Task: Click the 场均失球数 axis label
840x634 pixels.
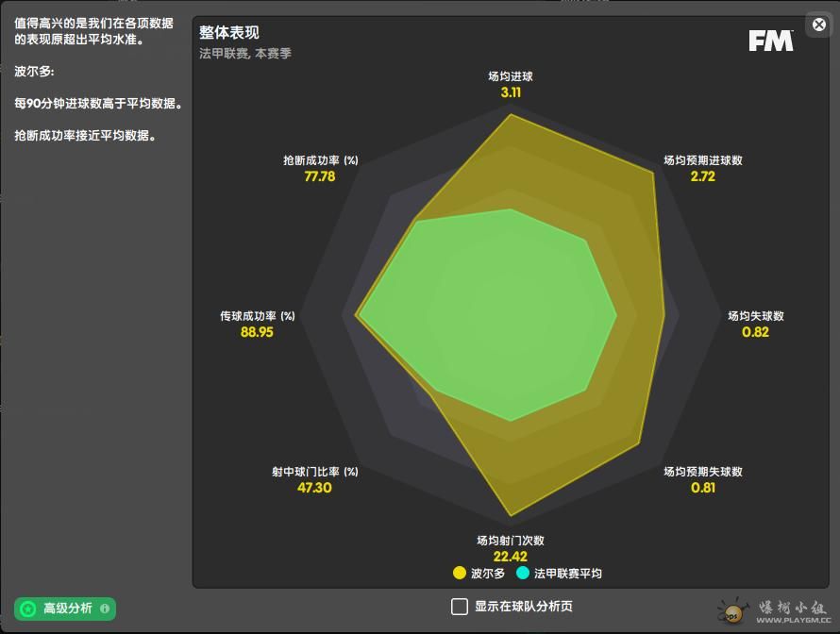Action: [755, 316]
